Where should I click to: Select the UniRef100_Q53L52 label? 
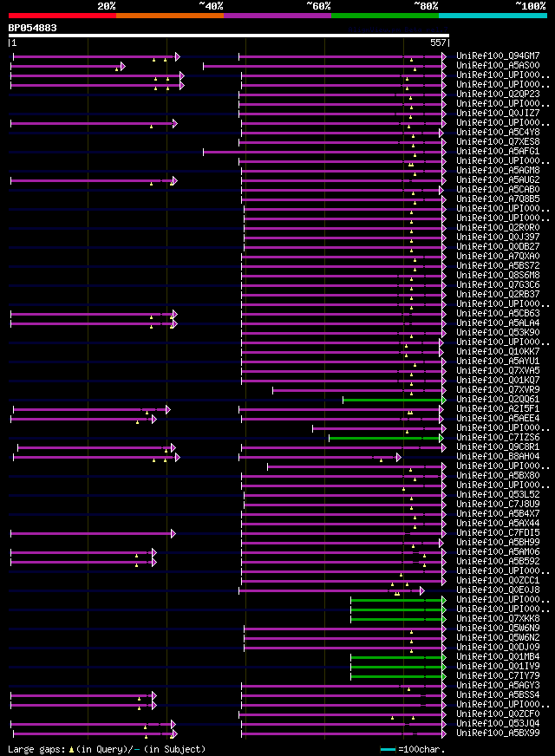point(498,495)
